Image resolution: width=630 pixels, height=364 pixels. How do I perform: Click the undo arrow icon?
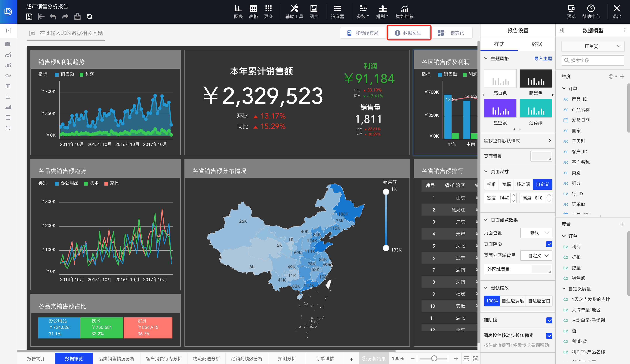click(x=53, y=17)
